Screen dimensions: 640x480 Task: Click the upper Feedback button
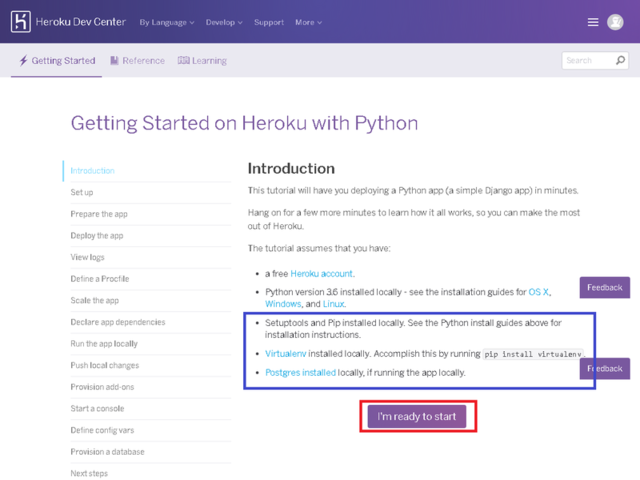(604, 287)
